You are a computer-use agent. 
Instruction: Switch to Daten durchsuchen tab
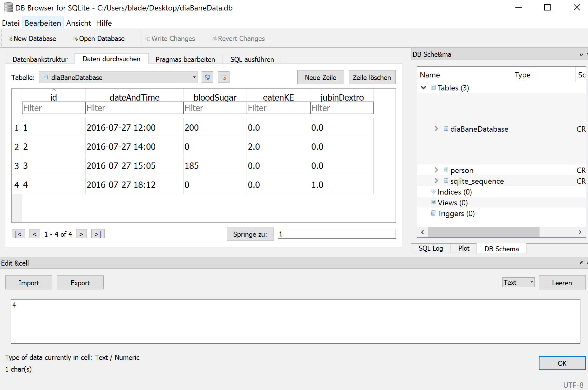112,59
